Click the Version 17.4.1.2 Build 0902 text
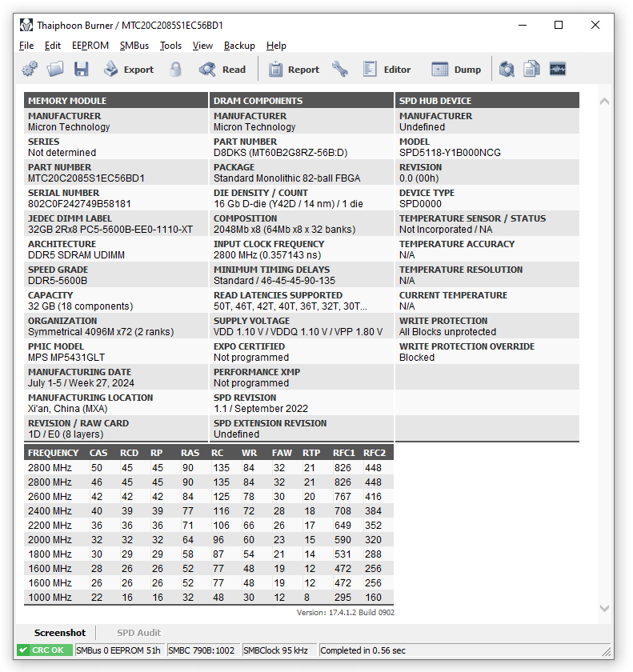 346,613
